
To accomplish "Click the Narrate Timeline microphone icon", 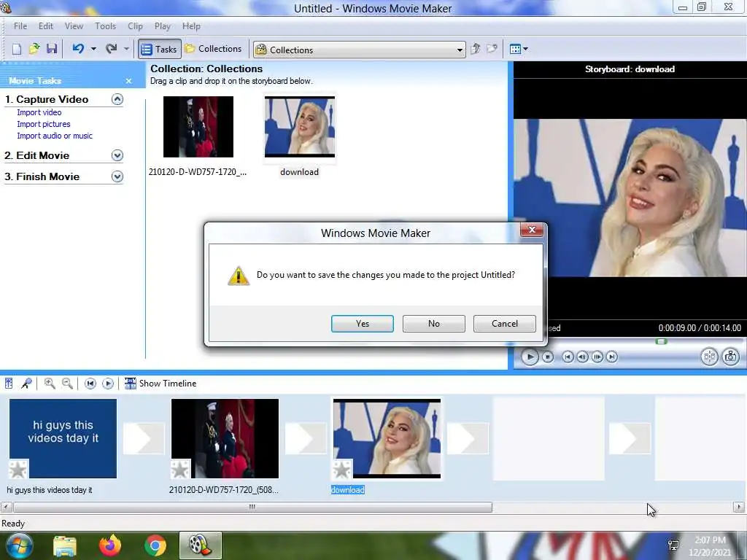I will (27, 384).
